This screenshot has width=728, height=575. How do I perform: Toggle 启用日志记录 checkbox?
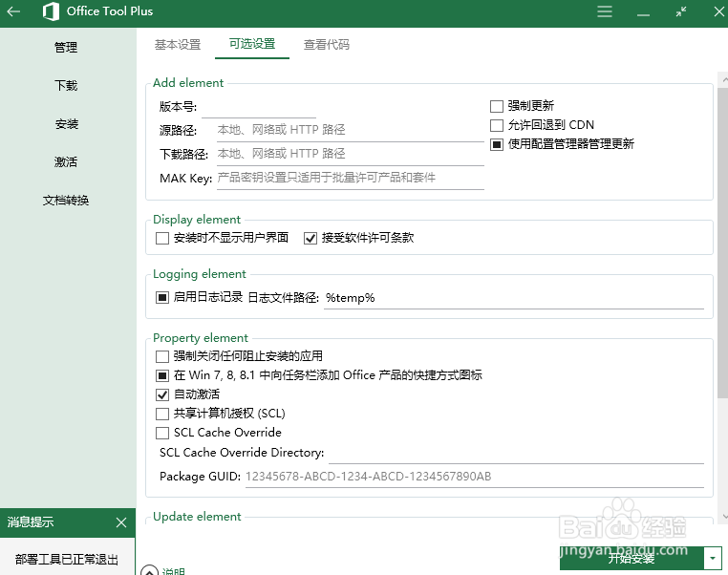coord(162,297)
